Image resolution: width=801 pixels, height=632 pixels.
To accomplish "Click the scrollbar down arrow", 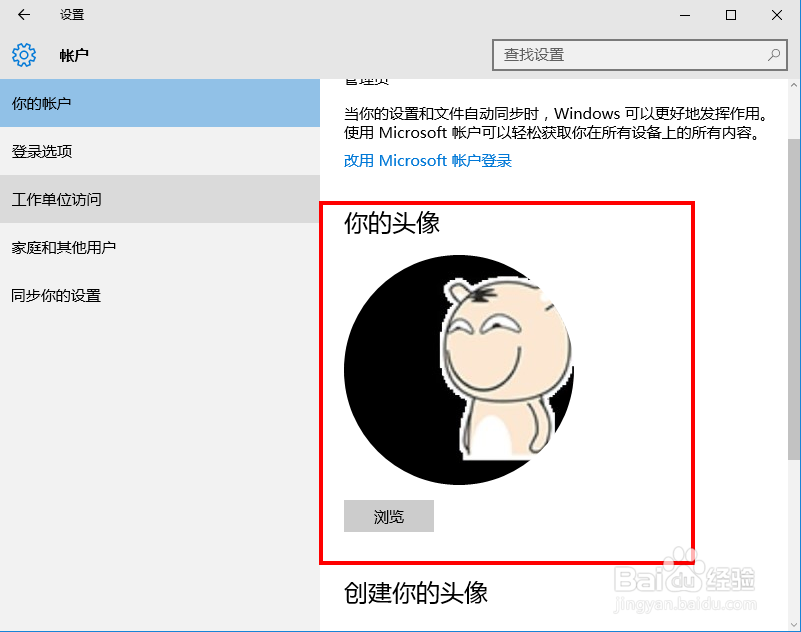I will tap(794, 624).
